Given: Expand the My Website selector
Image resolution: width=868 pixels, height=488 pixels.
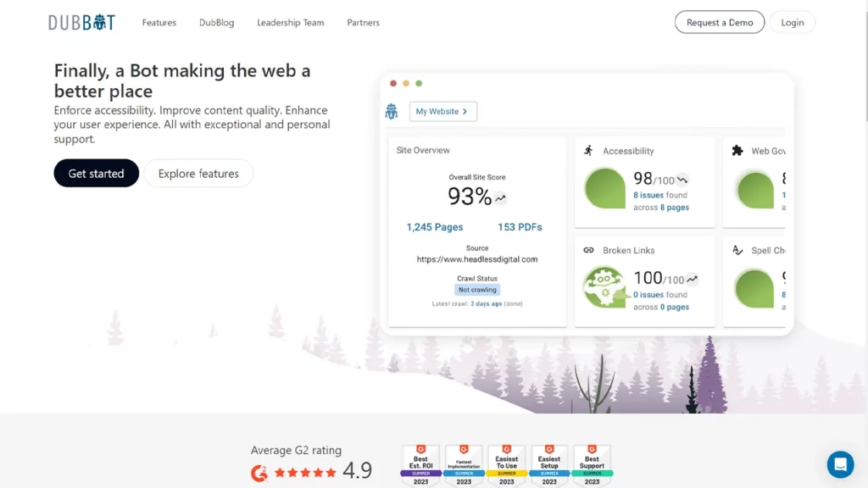Looking at the screenshot, I should point(443,112).
